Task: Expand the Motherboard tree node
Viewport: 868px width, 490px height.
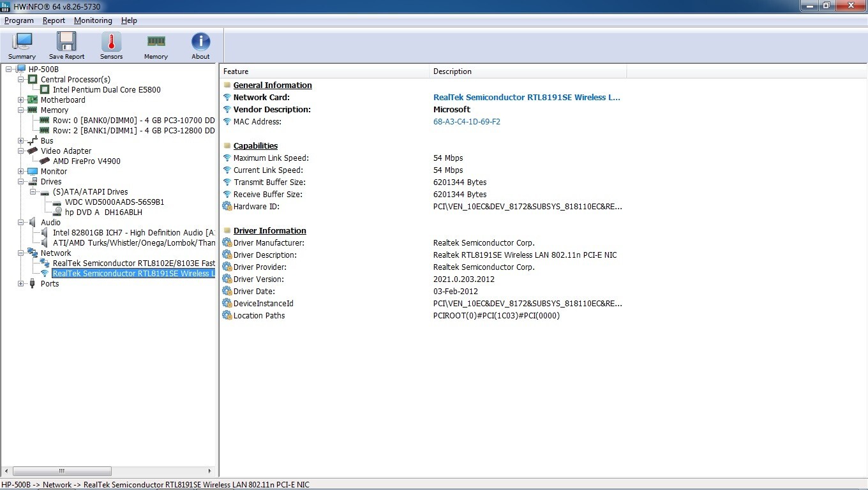Action: [x=20, y=100]
